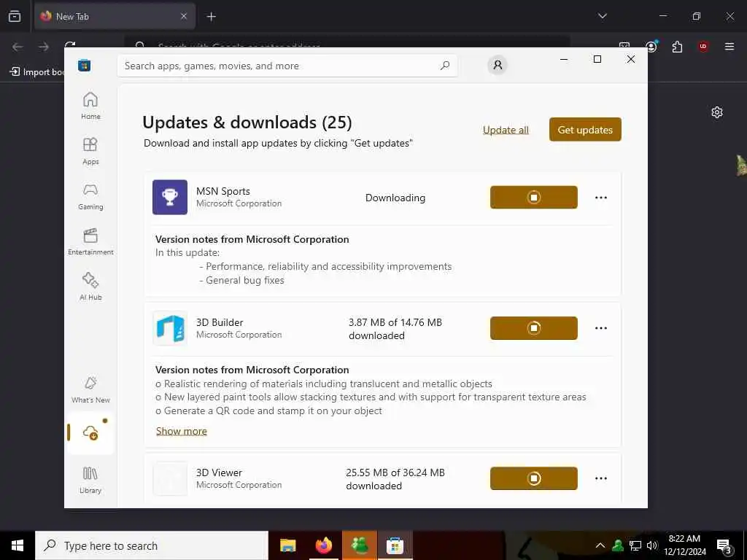
Task: Open File Explorer from taskbar
Action: [287, 545]
